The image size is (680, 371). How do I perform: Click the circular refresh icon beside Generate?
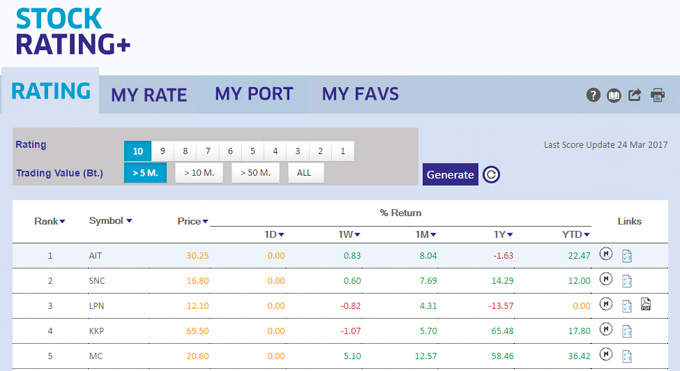[x=491, y=174]
